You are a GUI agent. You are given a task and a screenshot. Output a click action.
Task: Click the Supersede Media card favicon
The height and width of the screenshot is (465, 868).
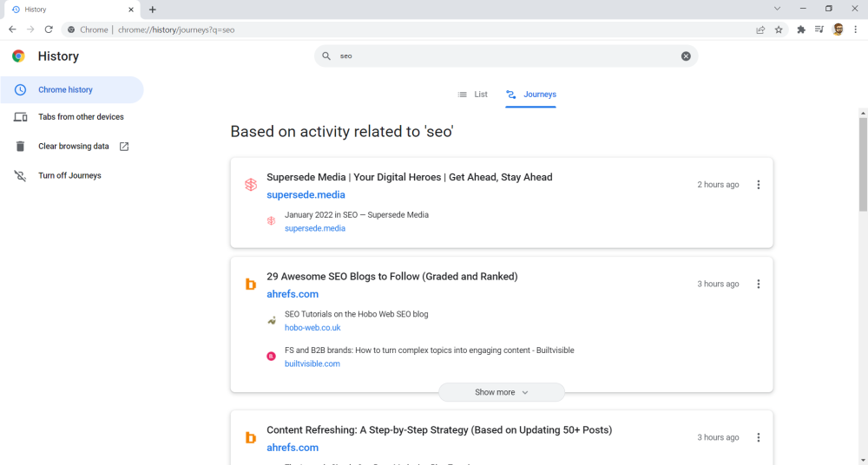click(251, 185)
